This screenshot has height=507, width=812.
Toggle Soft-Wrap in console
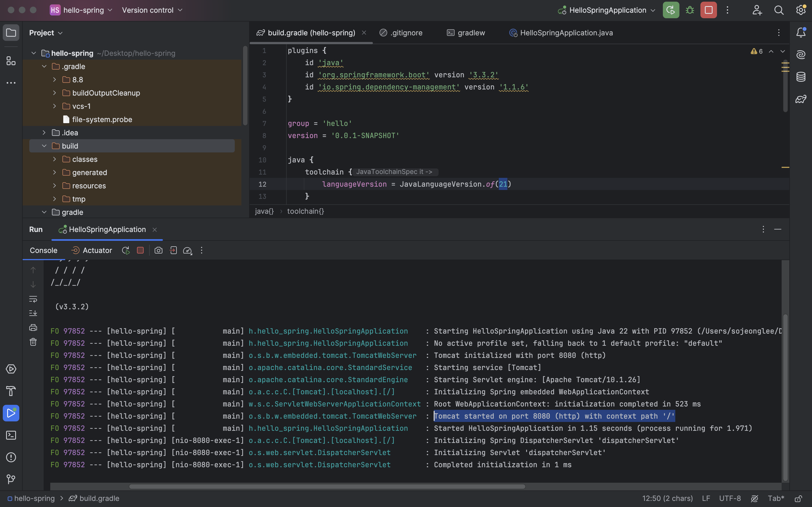(33, 299)
